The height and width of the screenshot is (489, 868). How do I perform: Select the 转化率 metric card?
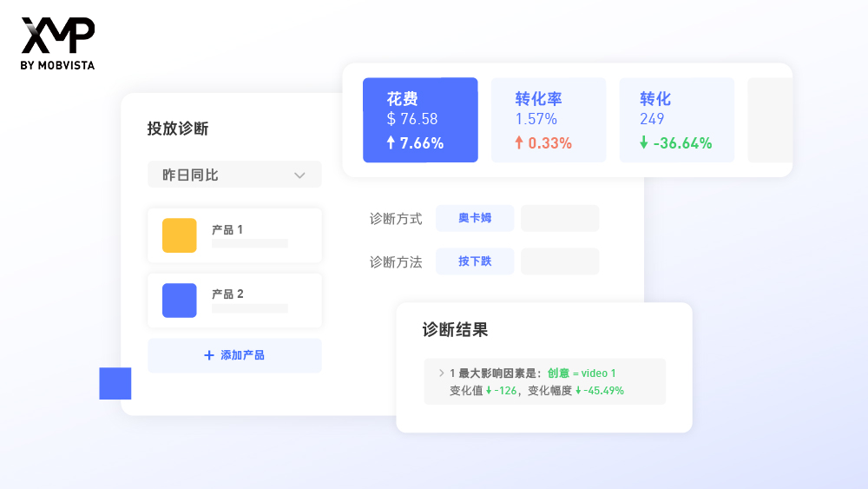pos(549,120)
